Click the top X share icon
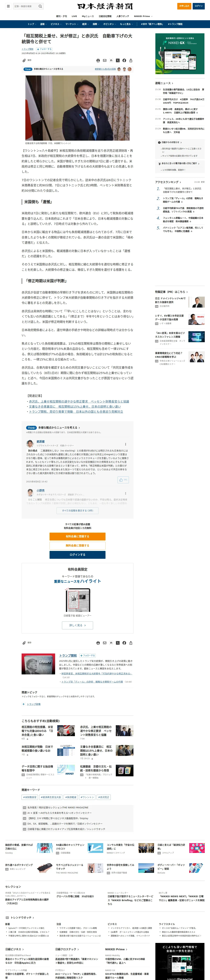210x980 pixels. coord(117,60)
